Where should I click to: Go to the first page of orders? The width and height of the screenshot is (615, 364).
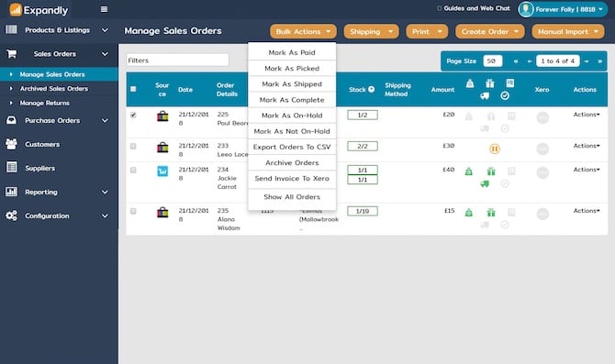tap(516, 61)
